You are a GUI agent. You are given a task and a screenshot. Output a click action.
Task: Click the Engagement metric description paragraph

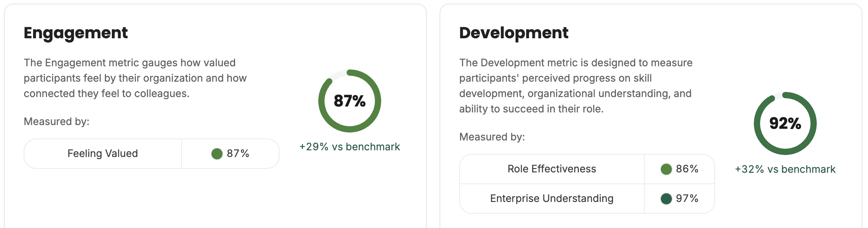click(135, 78)
